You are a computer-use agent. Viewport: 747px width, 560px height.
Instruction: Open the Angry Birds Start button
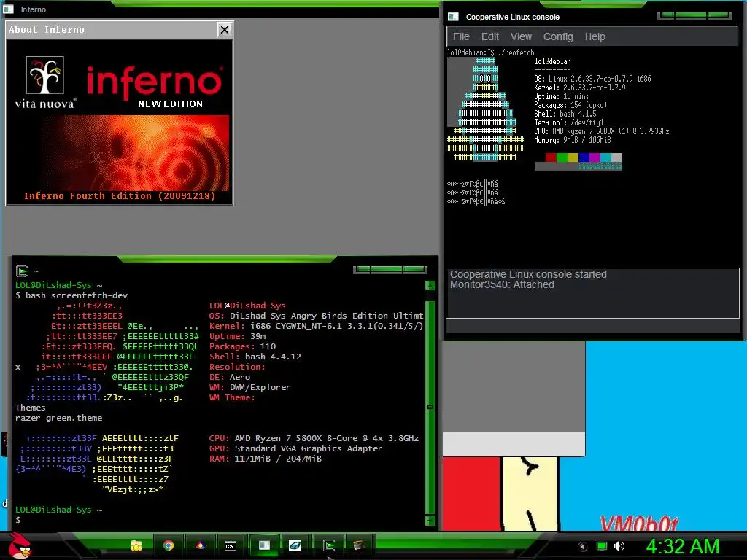click(x=20, y=545)
